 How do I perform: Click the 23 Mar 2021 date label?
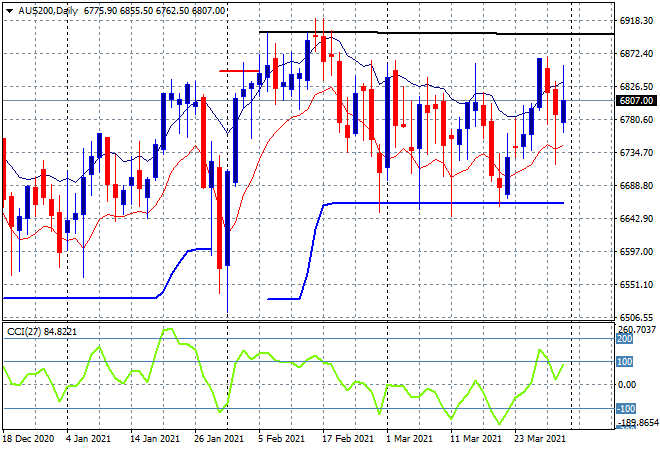click(x=540, y=439)
